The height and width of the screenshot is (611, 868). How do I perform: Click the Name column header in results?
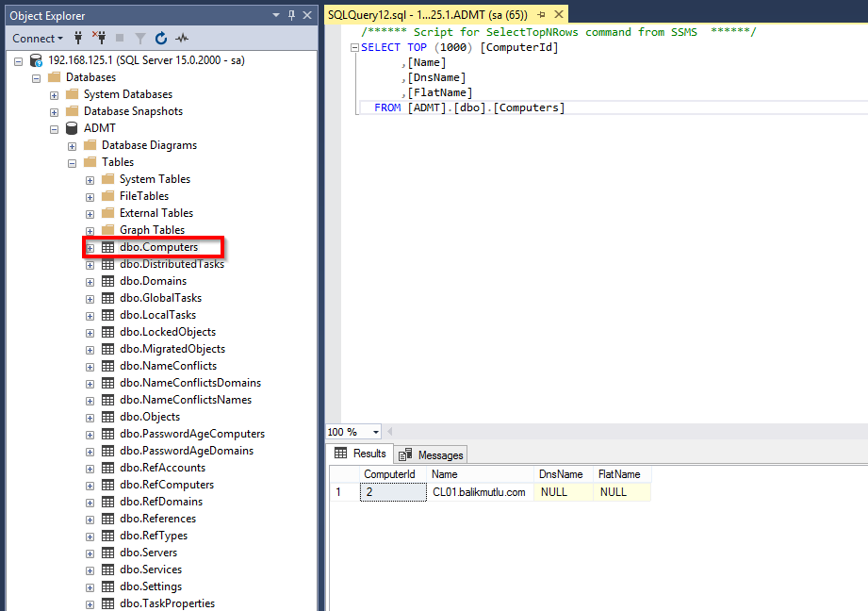pos(481,474)
